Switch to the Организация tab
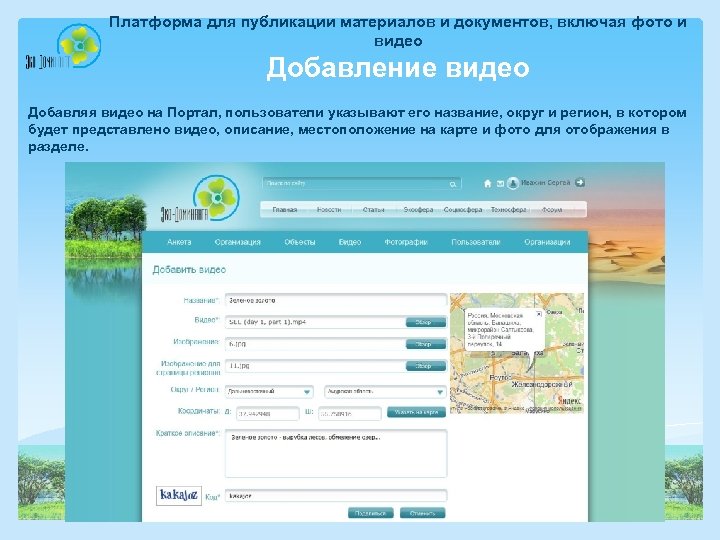The width and height of the screenshot is (720, 540). 237,242
